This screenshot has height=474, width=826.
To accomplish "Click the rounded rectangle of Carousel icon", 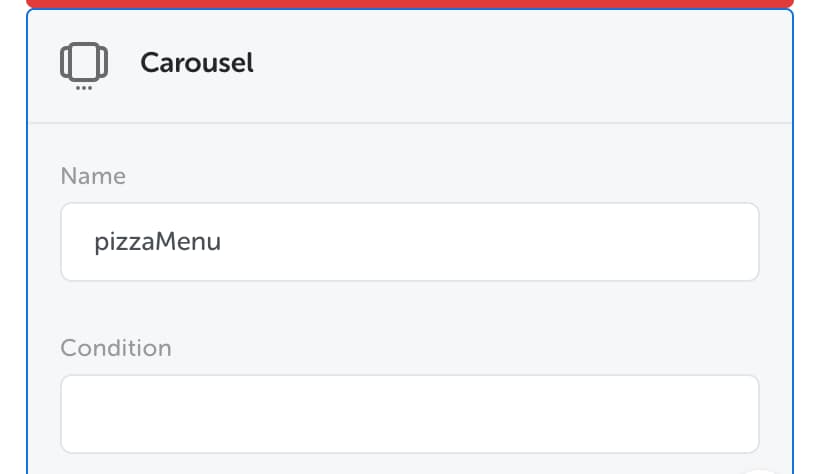I will (84, 61).
